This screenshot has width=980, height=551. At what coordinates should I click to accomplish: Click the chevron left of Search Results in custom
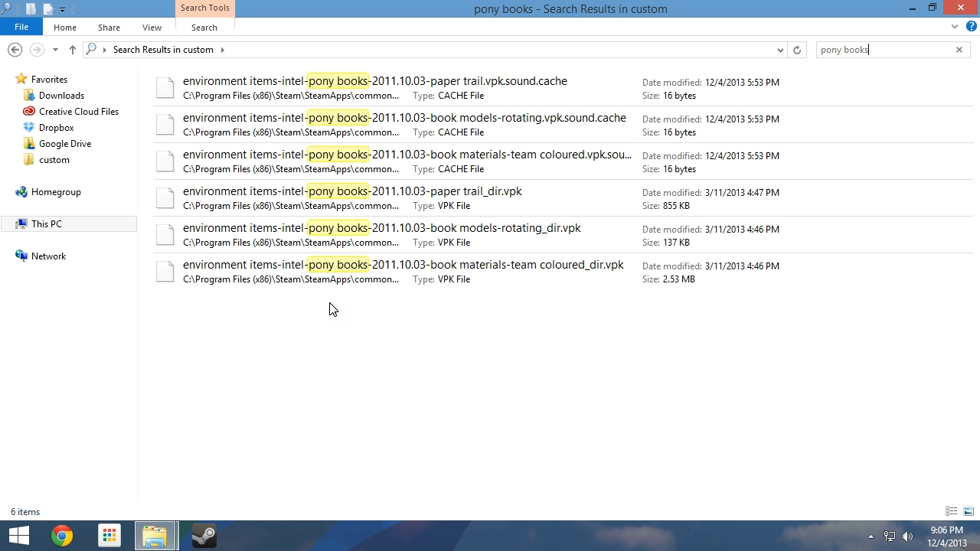105,50
